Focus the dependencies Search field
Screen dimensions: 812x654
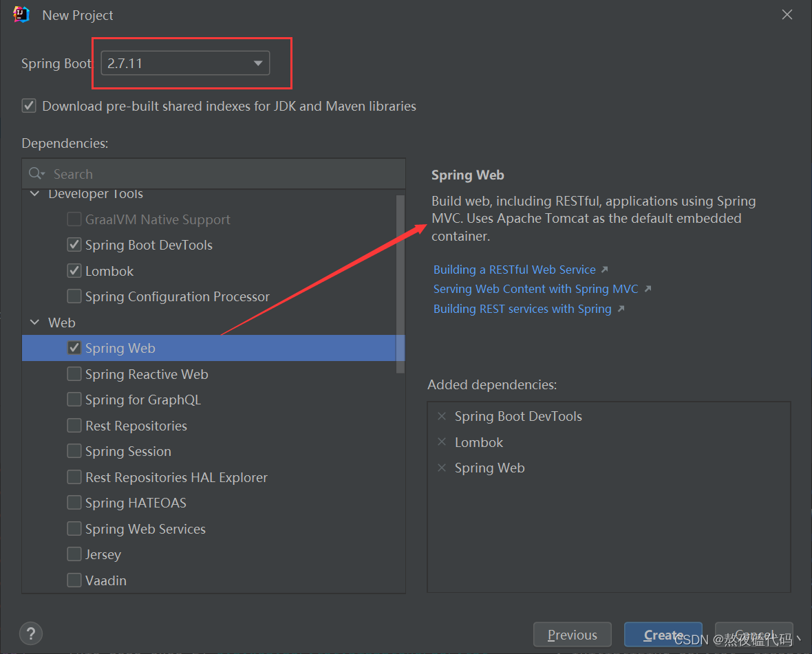click(x=213, y=174)
